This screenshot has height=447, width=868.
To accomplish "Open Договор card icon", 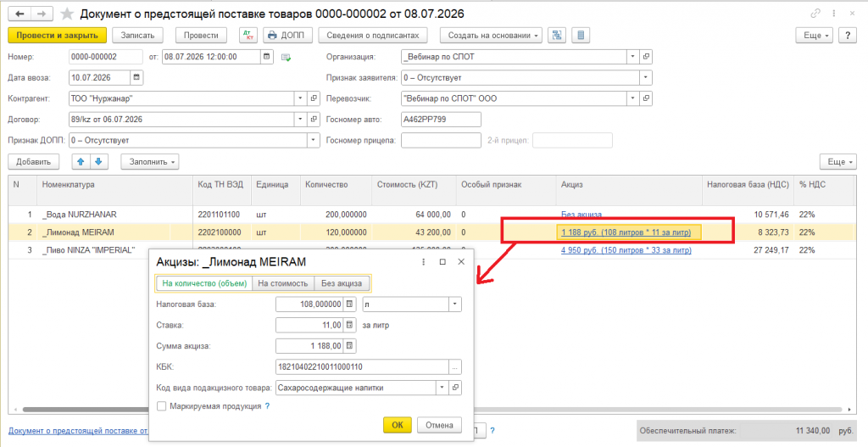I will pyautogui.click(x=314, y=119).
